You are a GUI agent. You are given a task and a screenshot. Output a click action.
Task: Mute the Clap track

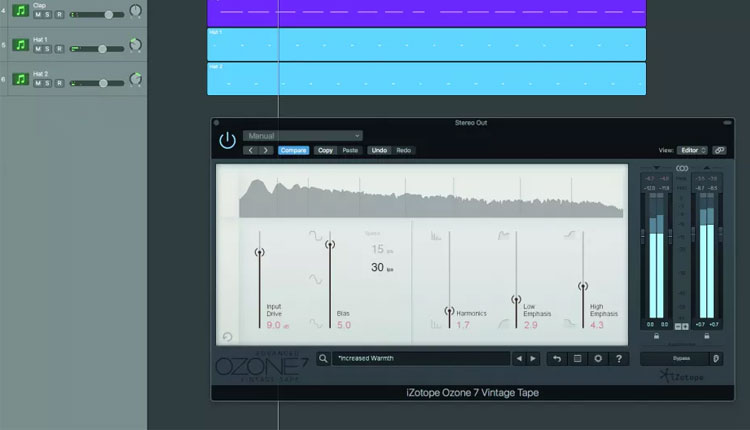click(x=37, y=16)
